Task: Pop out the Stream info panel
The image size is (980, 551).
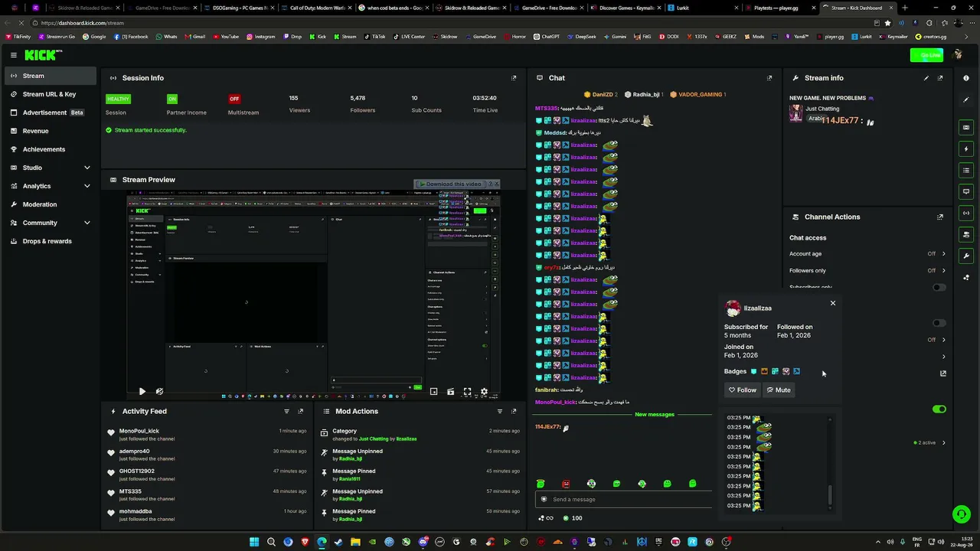Action: pyautogui.click(x=940, y=78)
